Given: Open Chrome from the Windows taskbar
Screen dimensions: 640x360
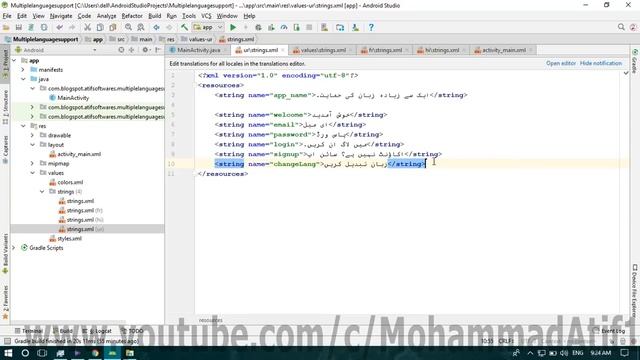Looking at the screenshot, I should (x=95, y=353).
